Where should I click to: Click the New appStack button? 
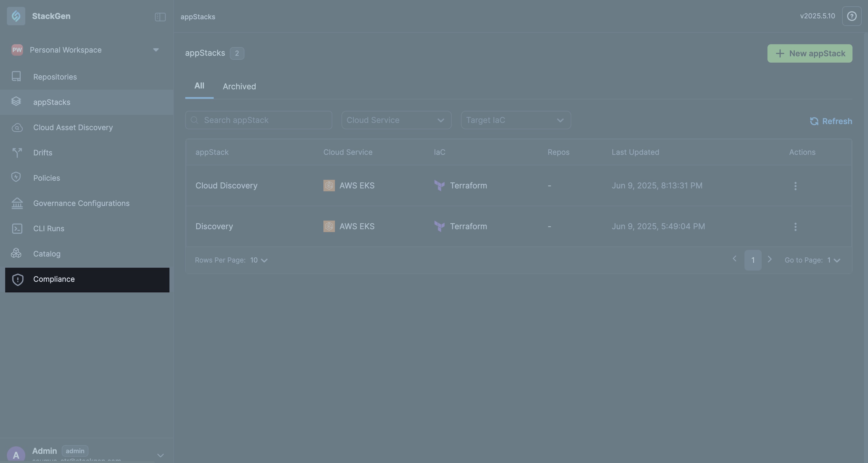click(810, 53)
